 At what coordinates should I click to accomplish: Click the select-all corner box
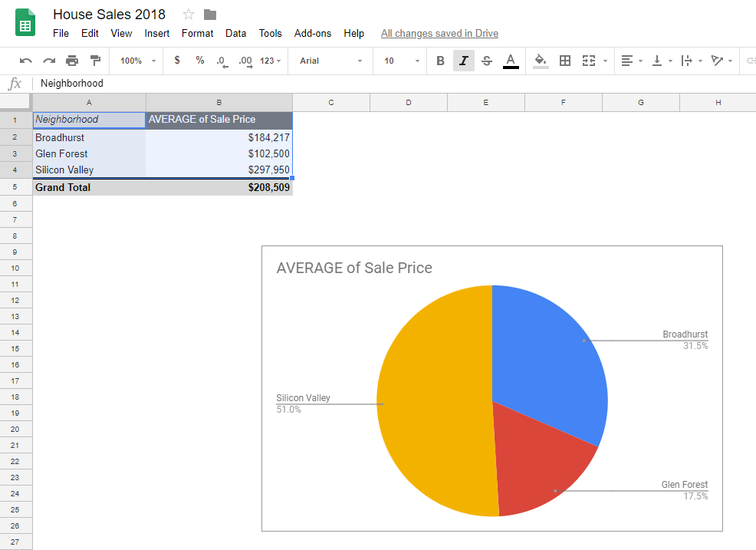tap(15, 102)
